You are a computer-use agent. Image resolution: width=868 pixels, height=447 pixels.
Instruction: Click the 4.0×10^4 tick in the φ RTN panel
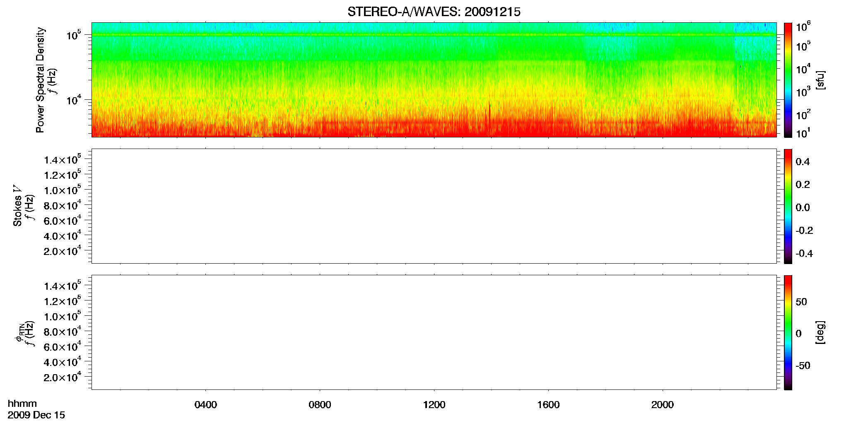(x=63, y=361)
